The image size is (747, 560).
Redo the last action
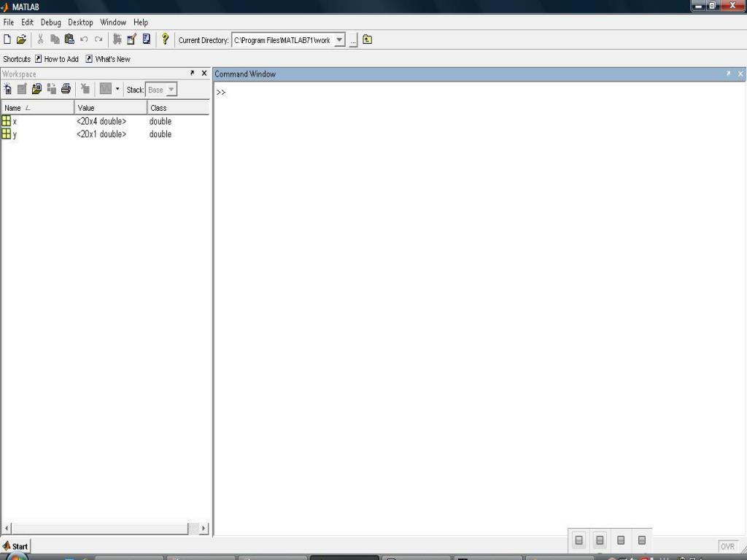coord(98,39)
